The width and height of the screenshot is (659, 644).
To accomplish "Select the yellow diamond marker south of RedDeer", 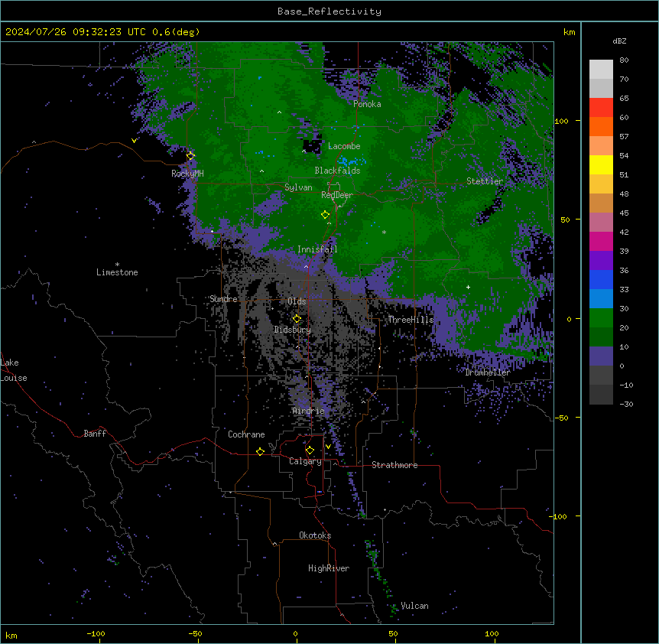I will [325, 215].
